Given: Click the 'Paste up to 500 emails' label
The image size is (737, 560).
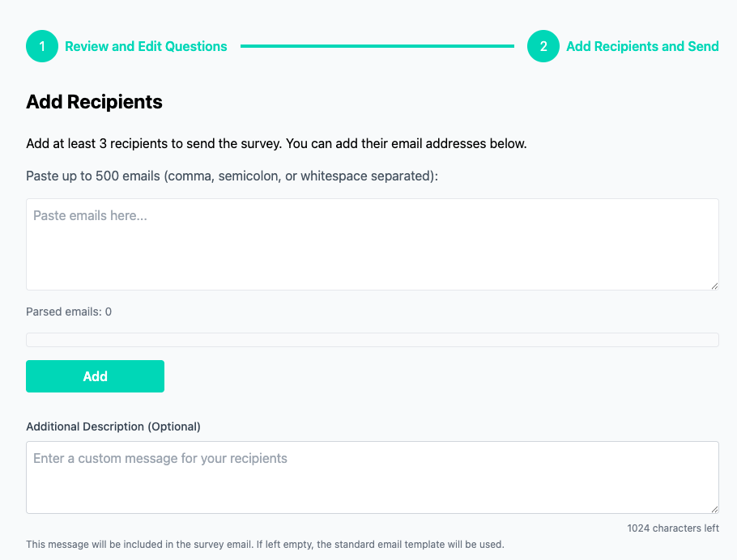Looking at the screenshot, I should [232, 176].
